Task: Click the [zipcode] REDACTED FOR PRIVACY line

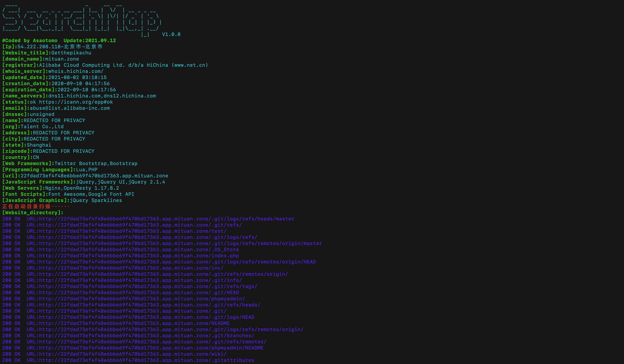Action: (48, 151)
